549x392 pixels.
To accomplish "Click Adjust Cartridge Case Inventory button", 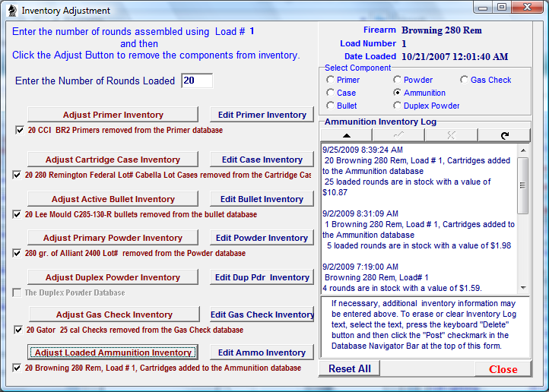I will tap(113, 160).
